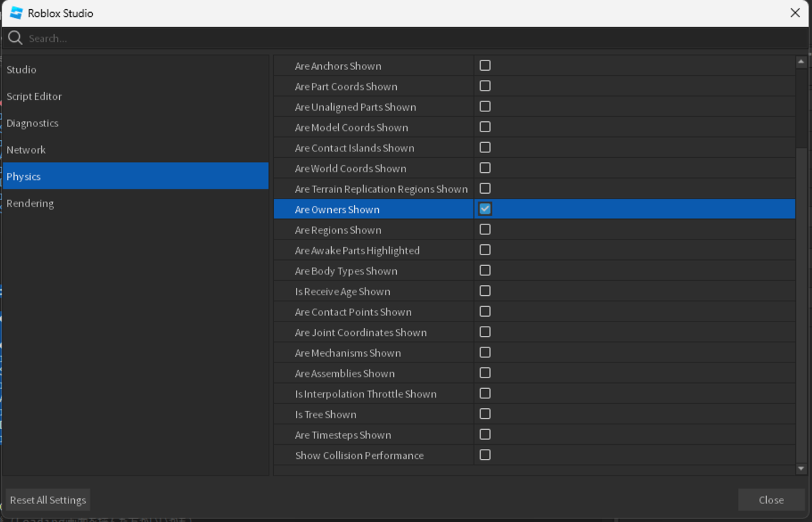Enable Are Part Coords Shown checkbox
The width and height of the screenshot is (812, 522).
pos(485,86)
